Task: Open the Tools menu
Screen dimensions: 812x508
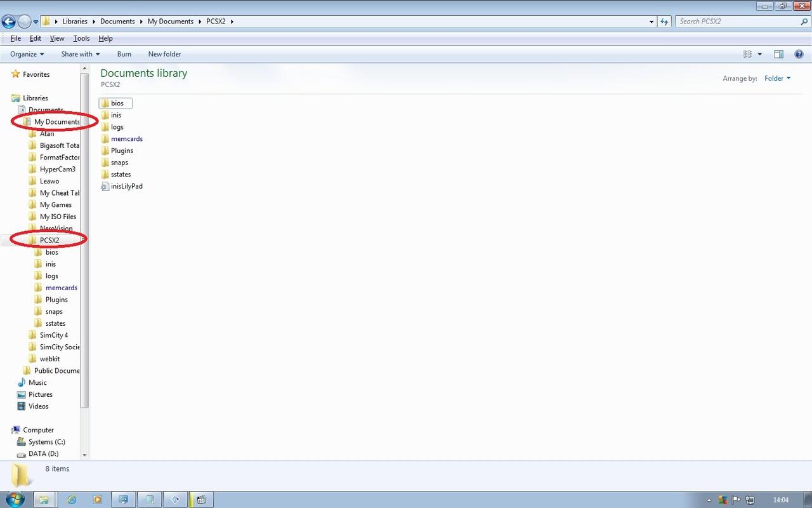Action: pyautogui.click(x=81, y=39)
